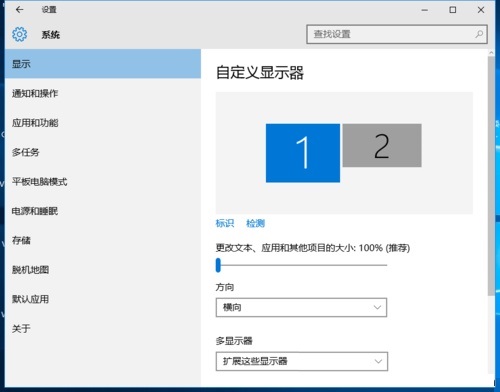Click the 自定义显示器 heading
500x392 pixels.
point(260,72)
